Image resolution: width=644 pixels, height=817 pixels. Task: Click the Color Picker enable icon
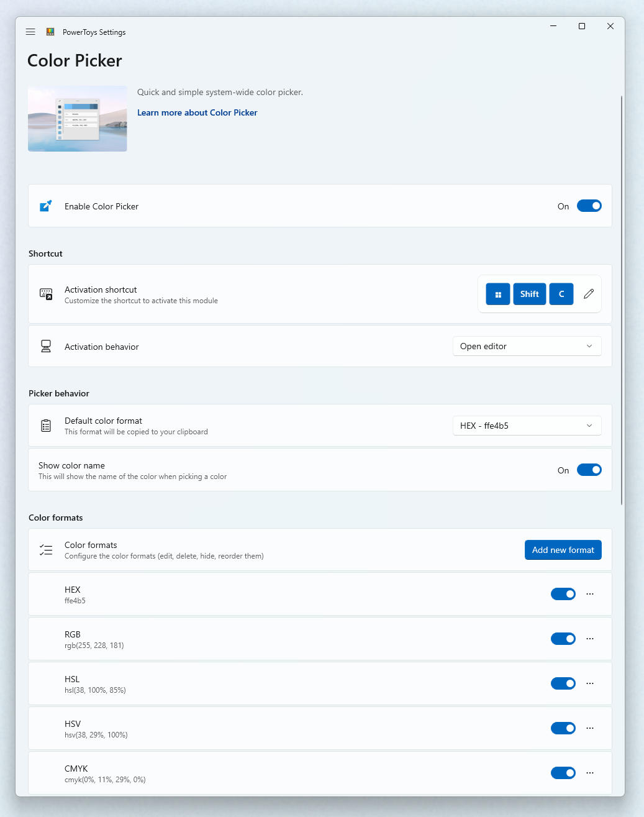pos(45,206)
